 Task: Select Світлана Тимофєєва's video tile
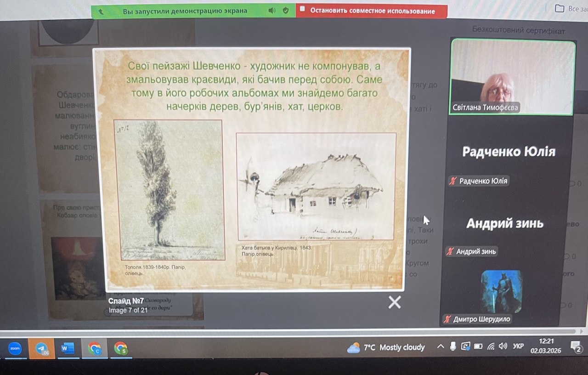[512, 77]
